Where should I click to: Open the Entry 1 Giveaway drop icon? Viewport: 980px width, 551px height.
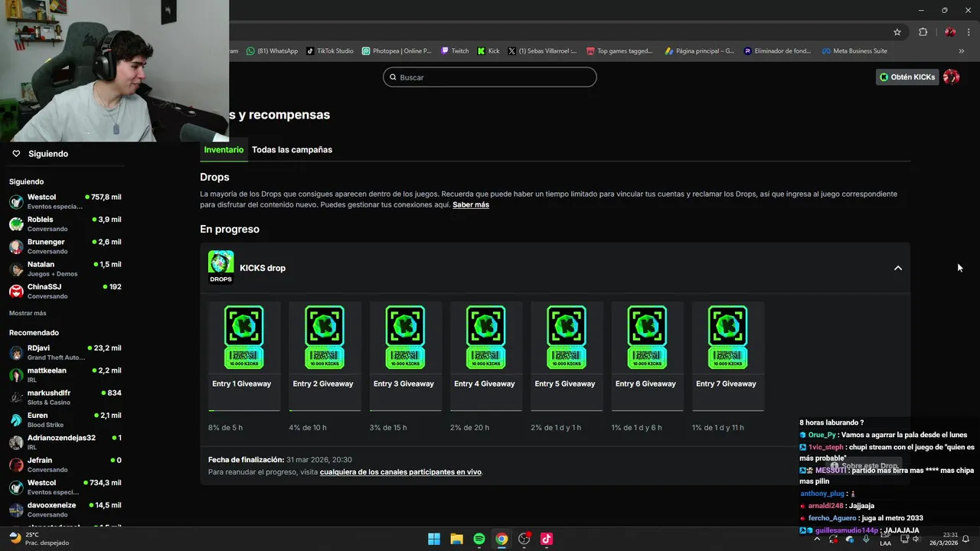(243, 337)
